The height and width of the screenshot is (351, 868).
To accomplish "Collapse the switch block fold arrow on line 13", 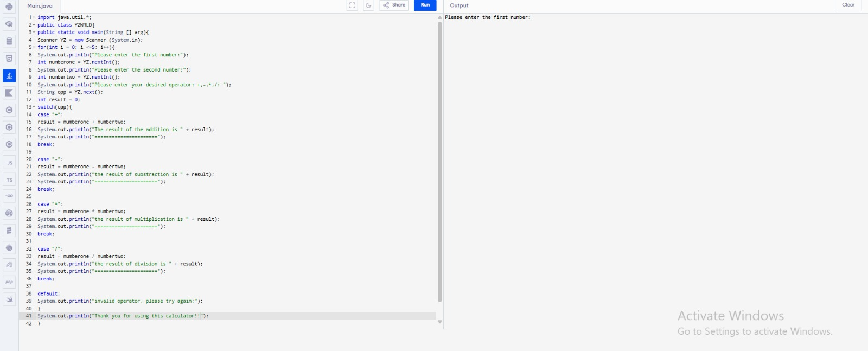I will (x=34, y=107).
